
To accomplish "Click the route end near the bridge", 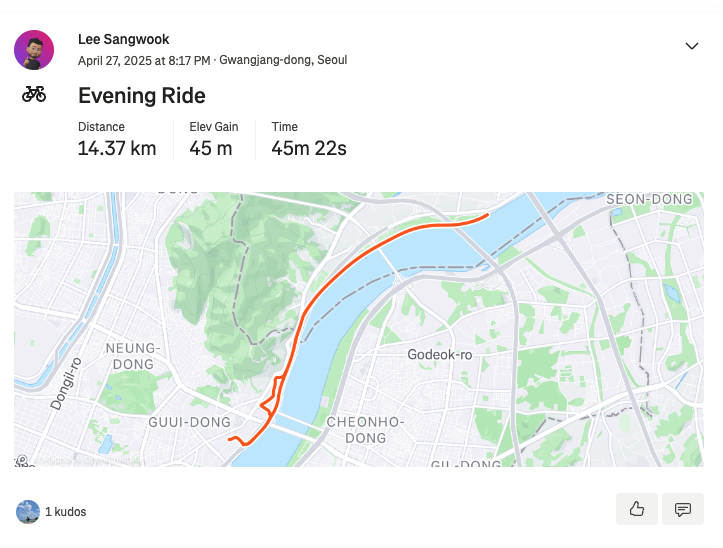I will coord(487,214).
